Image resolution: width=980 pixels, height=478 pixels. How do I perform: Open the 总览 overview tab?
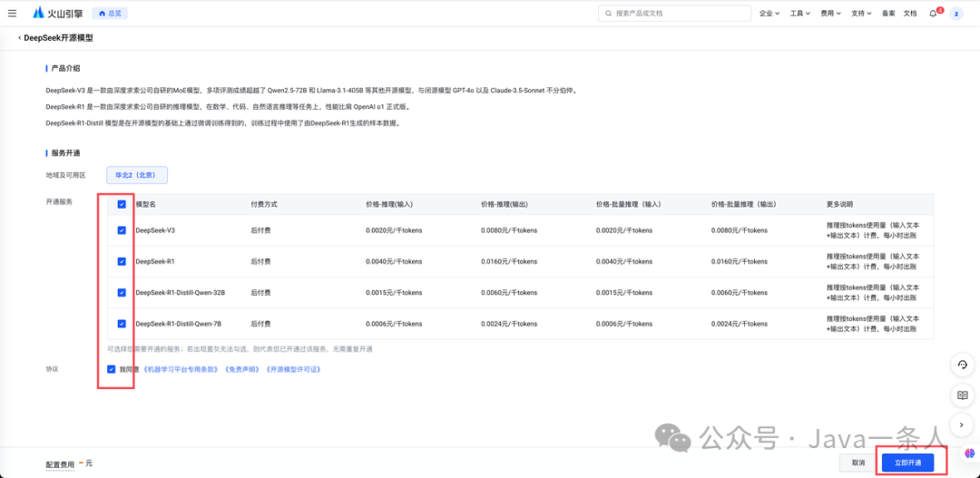coord(110,13)
